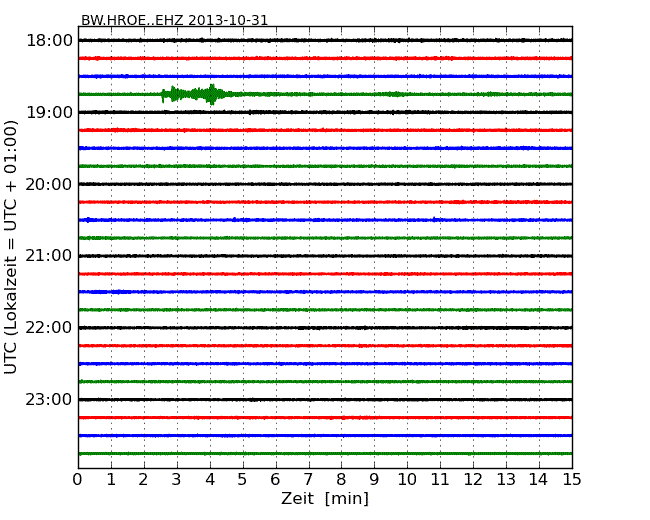This screenshot has width=650, height=520.
Task: Click the plot title BW.HROE..EHZ 2013-10-31
Action: point(175,20)
